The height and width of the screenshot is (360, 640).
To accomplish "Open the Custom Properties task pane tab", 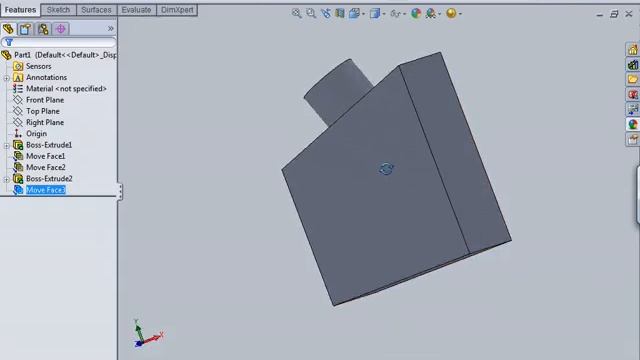I will [633, 140].
